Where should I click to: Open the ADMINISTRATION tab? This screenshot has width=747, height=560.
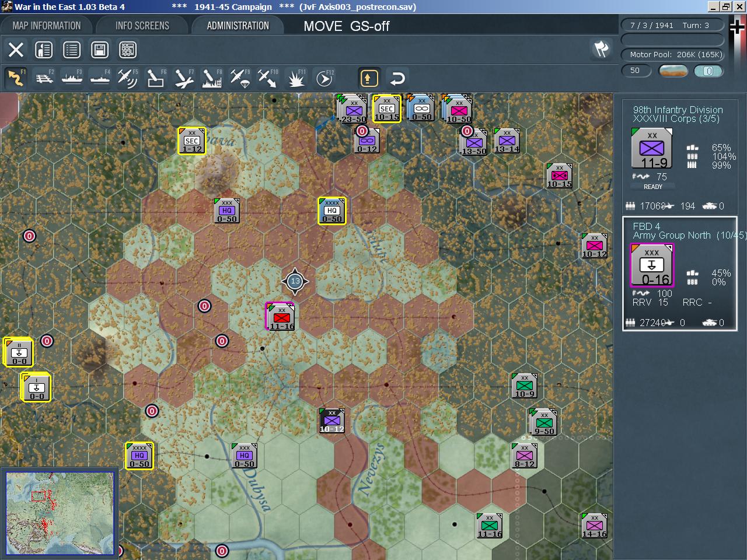click(238, 26)
